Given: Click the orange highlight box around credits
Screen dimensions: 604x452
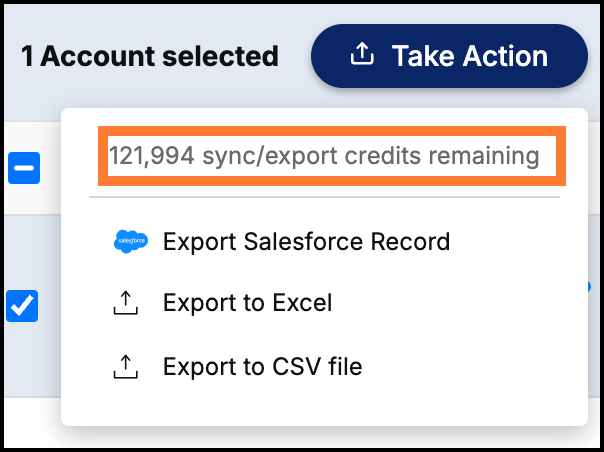Looking at the screenshot, I should 332,156.
